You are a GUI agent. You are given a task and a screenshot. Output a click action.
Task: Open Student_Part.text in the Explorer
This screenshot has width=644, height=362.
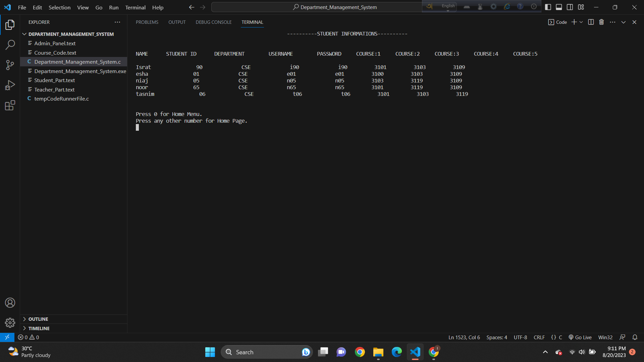coord(55,80)
